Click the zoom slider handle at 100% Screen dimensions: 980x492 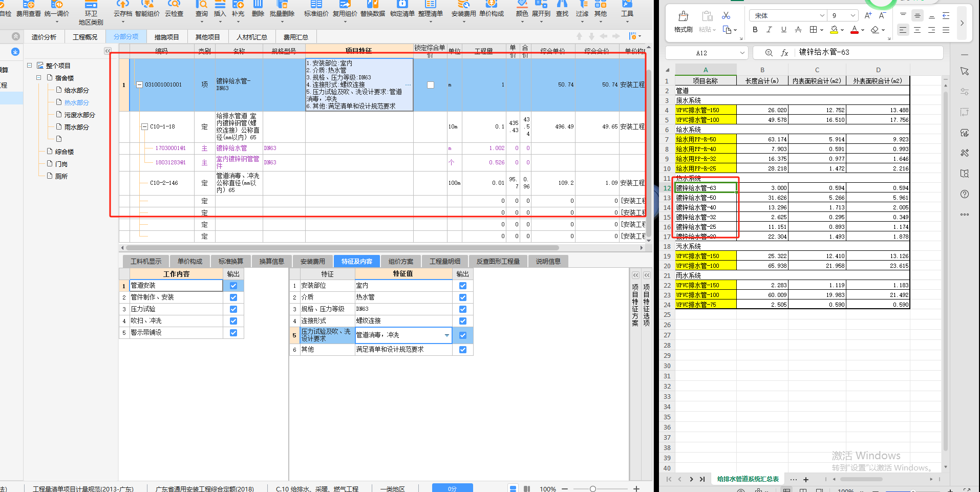(x=592, y=489)
